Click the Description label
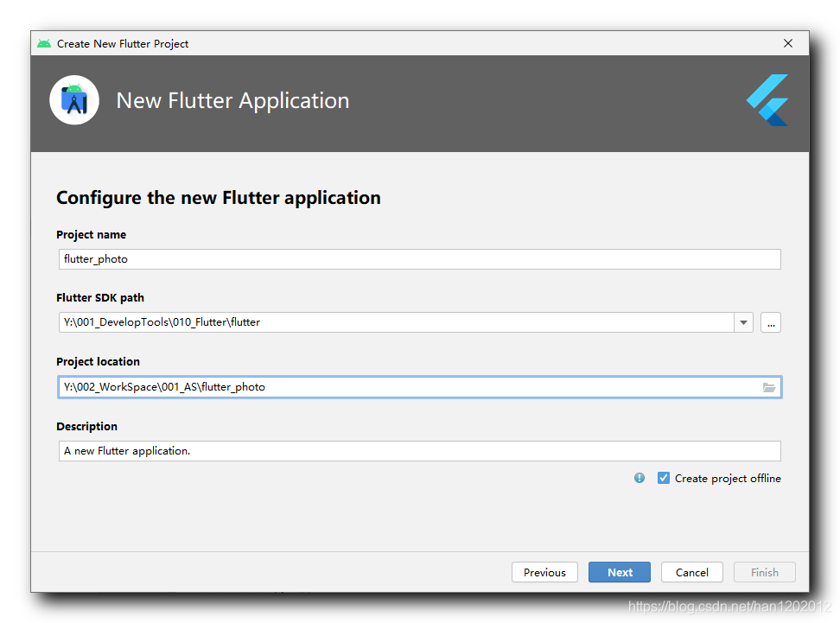 [x=86, y=426]
